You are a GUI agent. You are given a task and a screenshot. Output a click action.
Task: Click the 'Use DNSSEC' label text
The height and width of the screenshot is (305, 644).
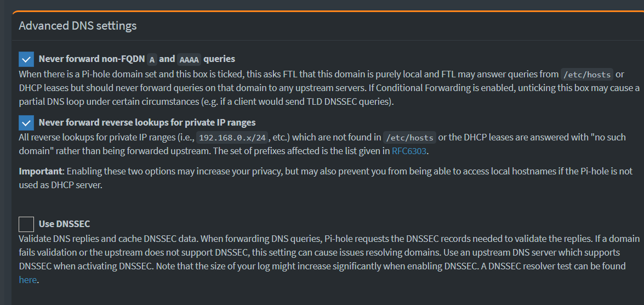(64, 224)
